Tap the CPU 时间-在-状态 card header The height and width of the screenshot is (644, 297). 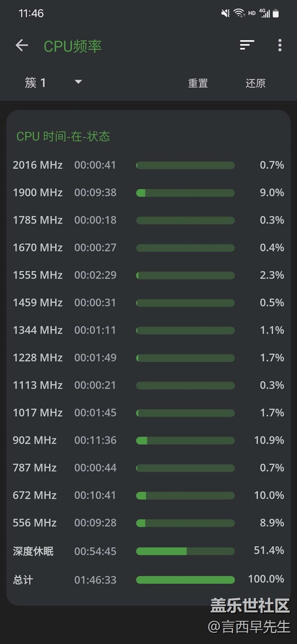(x=64, y=136)
